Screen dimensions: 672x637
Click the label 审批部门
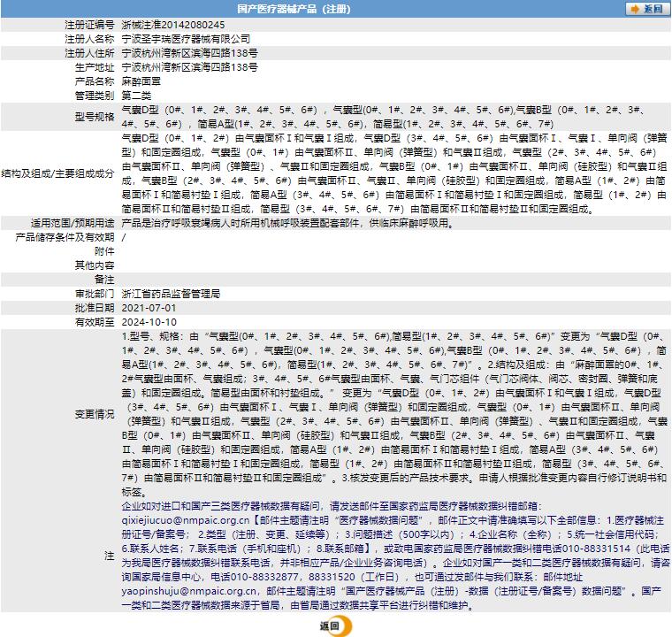click(x=95, y=294)
